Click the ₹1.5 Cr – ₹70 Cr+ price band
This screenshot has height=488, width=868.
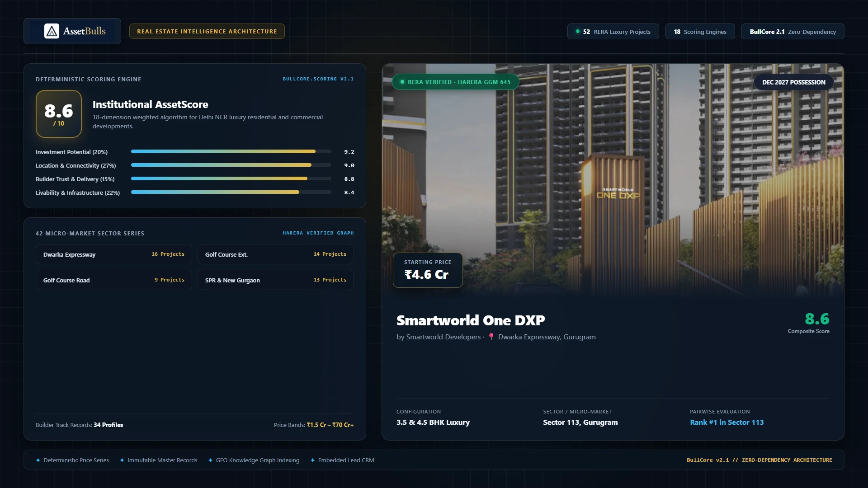tap(330, 425)
